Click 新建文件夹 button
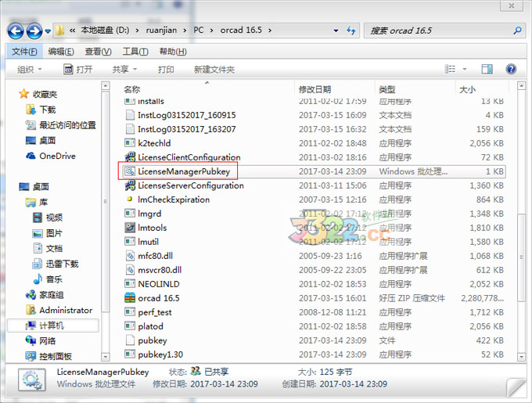The image size is (532, 403). 214,70
